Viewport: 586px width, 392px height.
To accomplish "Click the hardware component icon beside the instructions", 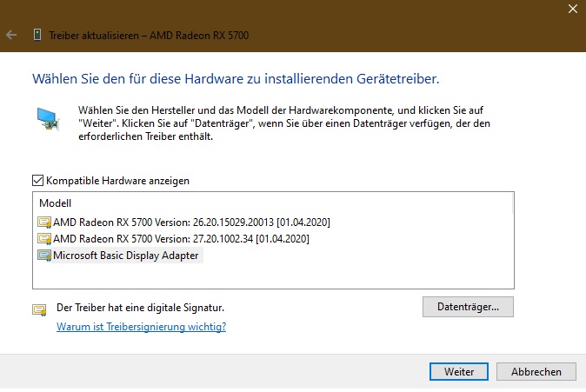I will 48,118.
